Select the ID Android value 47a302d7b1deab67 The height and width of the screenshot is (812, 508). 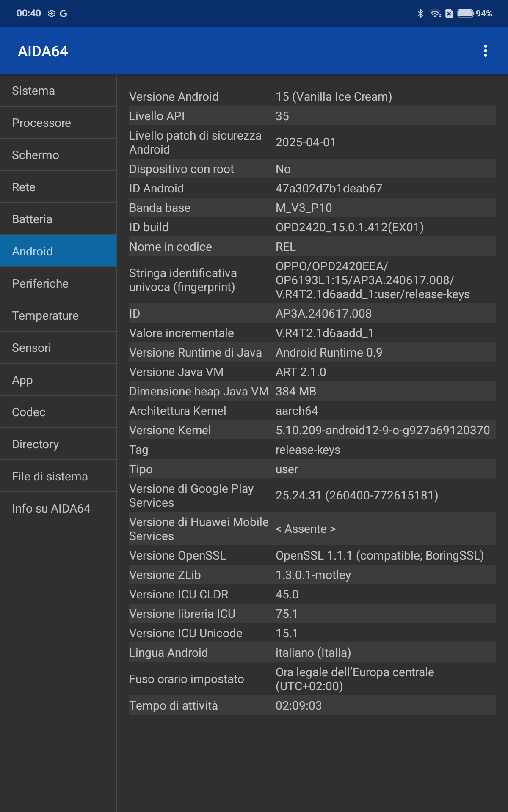(x=329, y=188)
